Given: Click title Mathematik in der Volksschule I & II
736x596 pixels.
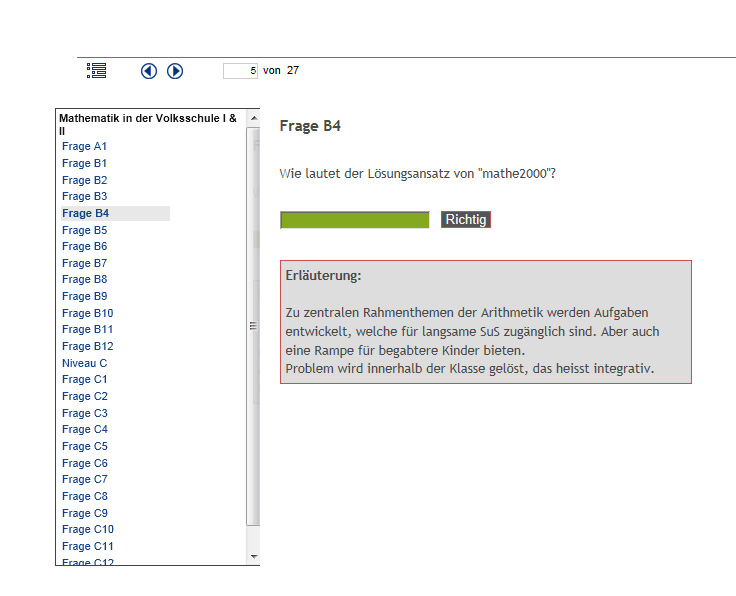Looking at the screenshot, I should (x=148, y=124).
